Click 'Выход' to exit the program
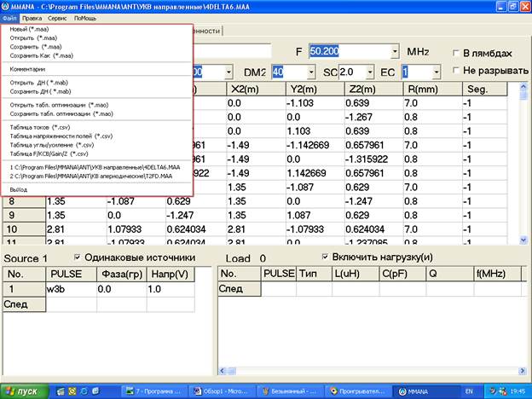The image size is (532, 399). pos(19,190)
